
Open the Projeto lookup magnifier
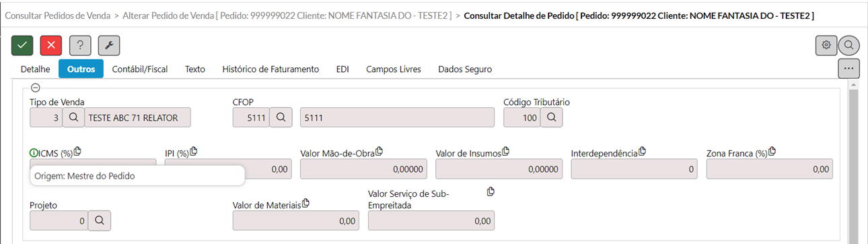tap(100, 220)
